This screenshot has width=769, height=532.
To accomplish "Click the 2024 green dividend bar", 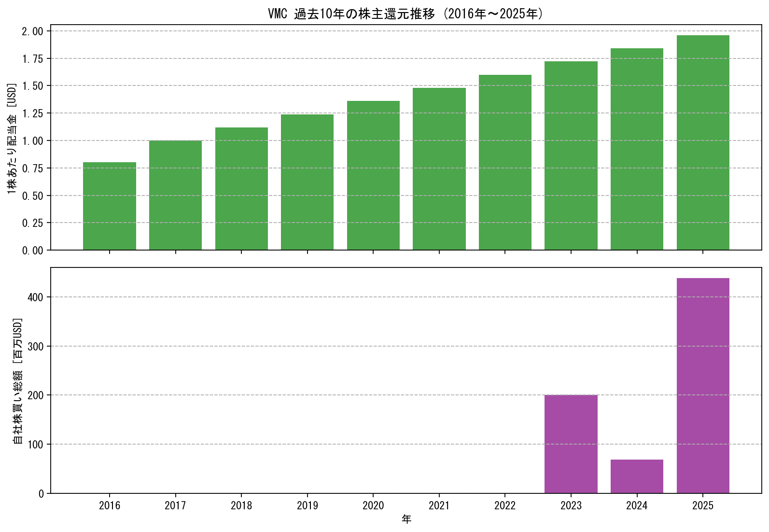I will pyautogui.click(x=637, y=149).
